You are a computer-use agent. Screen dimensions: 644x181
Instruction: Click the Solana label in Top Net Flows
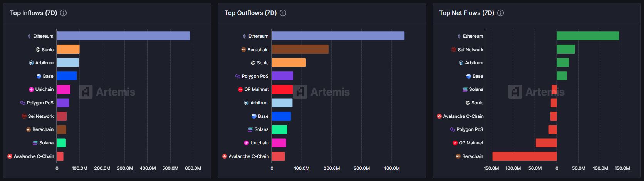click(476, 89)
